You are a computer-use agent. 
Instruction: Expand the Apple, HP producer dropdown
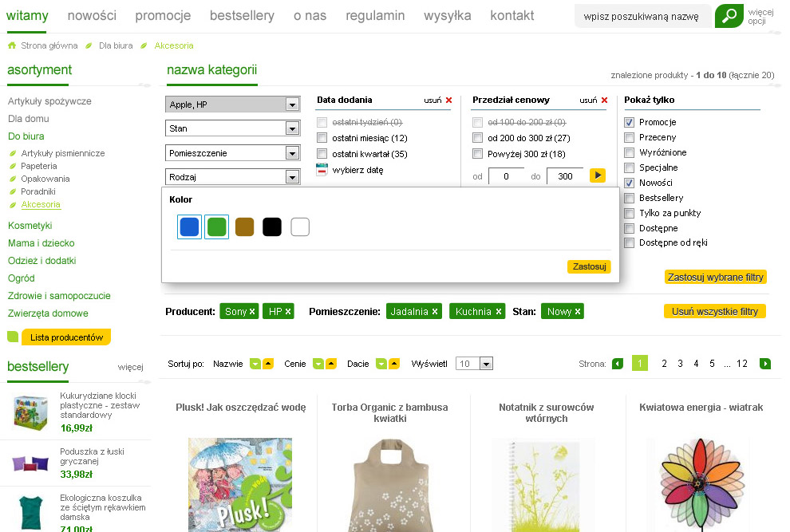pyautogui.click(x=292, y=104)
